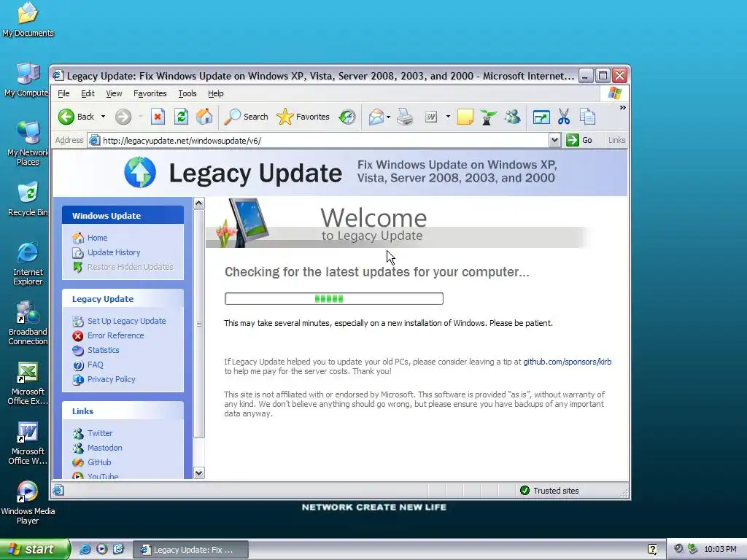
Task: Click the Set Up Legacy Update icon
Action: (x=77, y=322)
